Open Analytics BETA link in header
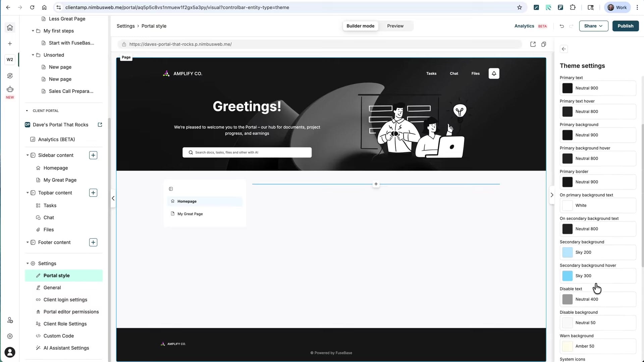The height and width of the screenshot is (362, 644). click(x=531, y=26)
